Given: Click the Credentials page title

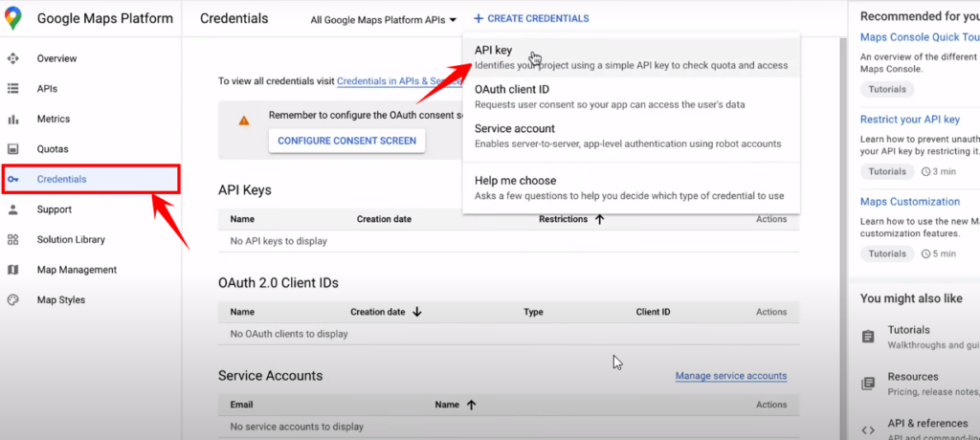Looking at the screenshot, I should [234, 19].
